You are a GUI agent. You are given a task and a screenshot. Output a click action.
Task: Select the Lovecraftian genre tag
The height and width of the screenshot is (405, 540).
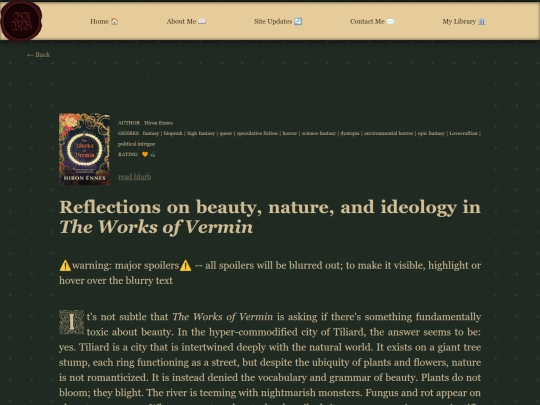click(x=463, y=133)
